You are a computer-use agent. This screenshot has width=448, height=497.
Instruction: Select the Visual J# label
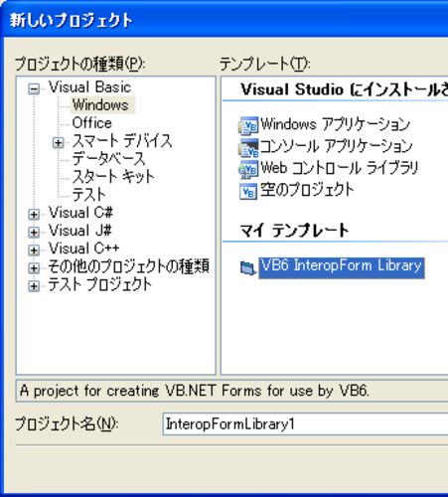(80, 231)
